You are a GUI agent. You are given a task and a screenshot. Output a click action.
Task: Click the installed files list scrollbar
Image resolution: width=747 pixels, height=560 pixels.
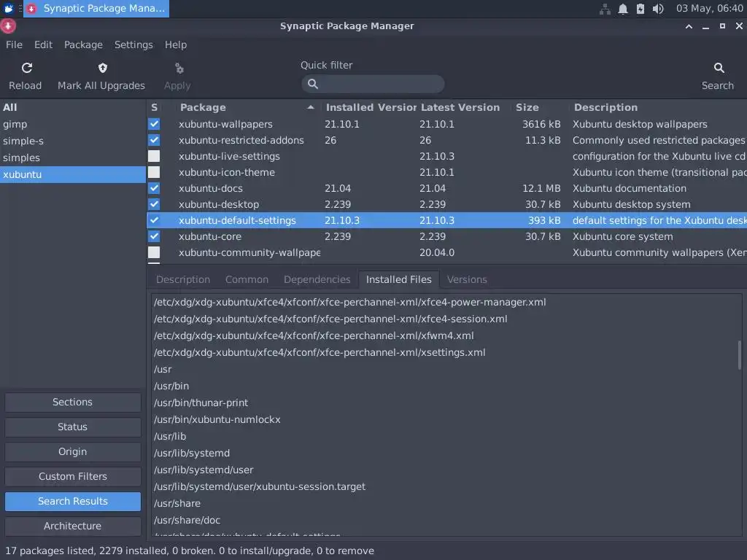coord(740,355)
